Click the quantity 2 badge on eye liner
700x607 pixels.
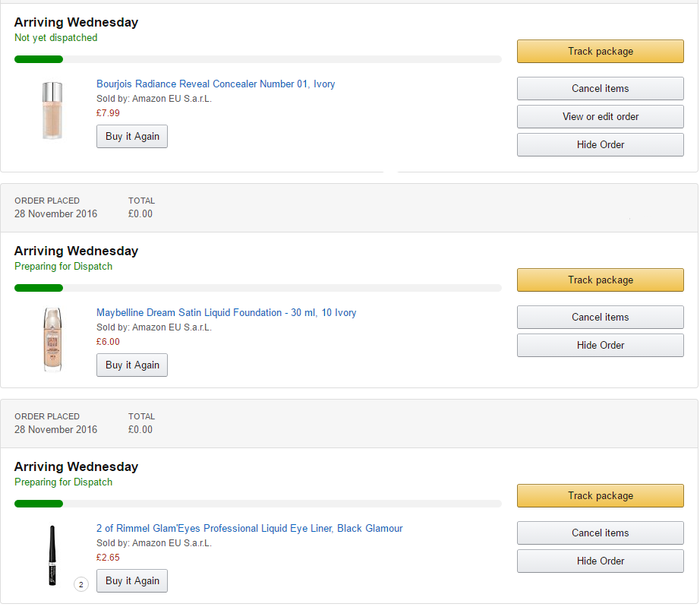[80, 584]
